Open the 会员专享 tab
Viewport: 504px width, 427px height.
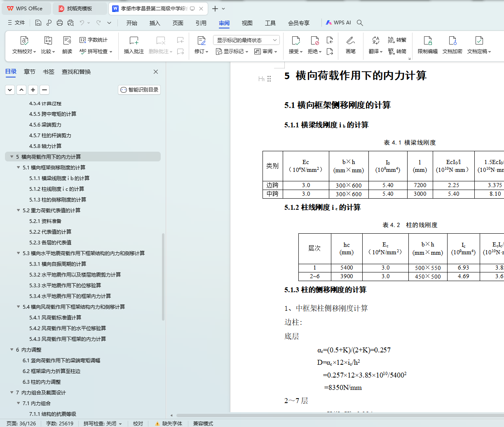tap(299, 23)
